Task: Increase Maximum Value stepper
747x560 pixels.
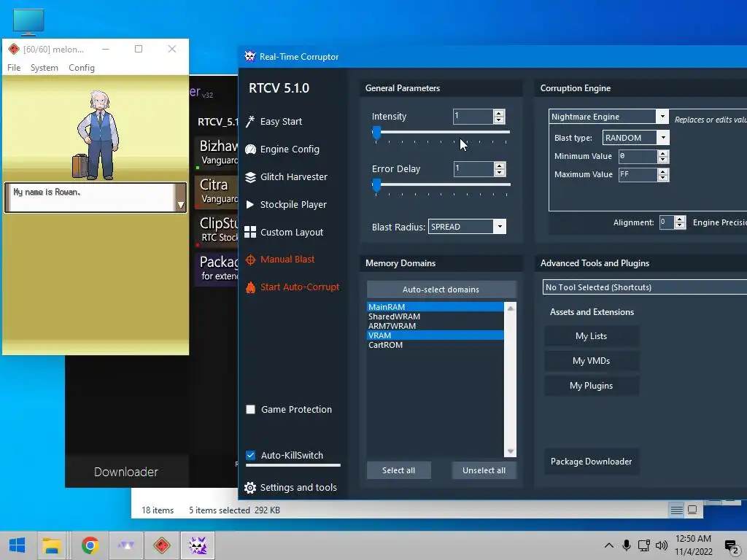Action: [x=662, y=172]
